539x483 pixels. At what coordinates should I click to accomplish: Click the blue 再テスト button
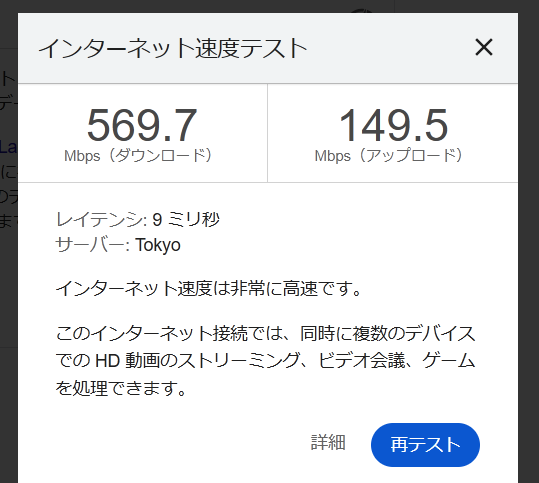(425, 444)
